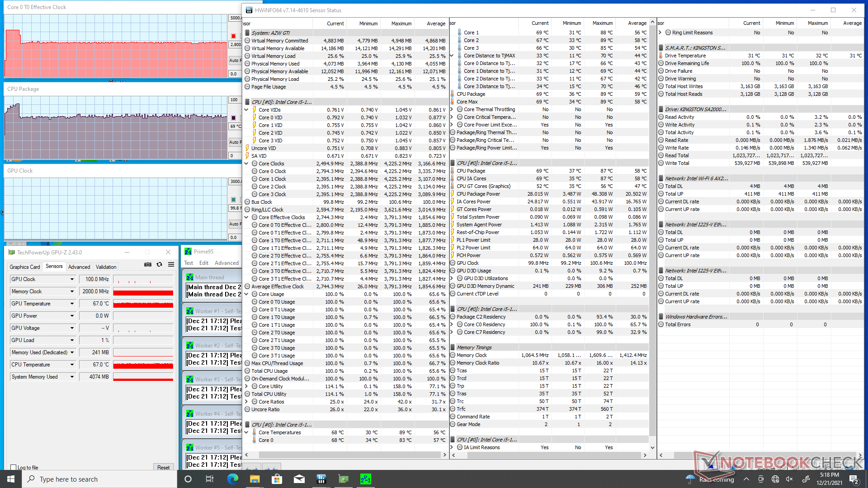Click the Cortana circle icon
Viewport: 868px width, 488px height.
[x=188, y=479]
